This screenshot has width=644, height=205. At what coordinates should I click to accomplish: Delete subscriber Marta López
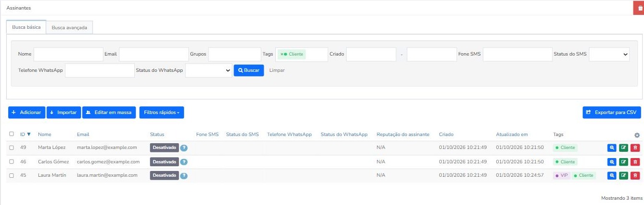635,148
